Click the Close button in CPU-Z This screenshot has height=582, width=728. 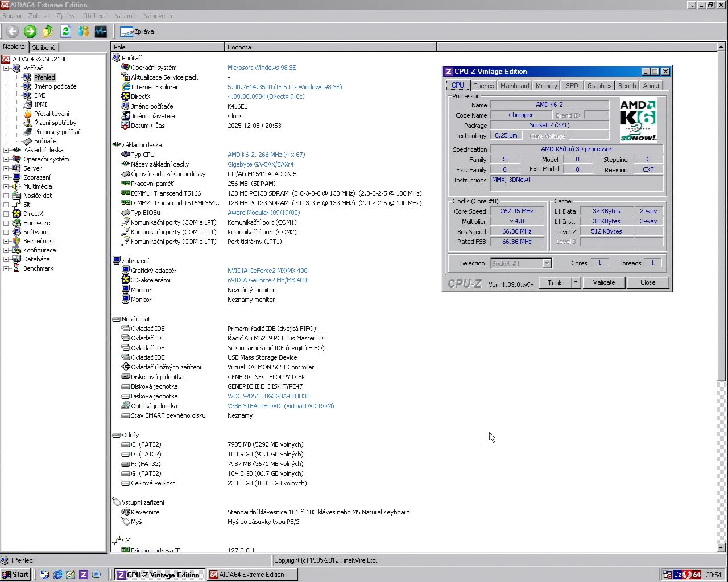click(648, 282)
